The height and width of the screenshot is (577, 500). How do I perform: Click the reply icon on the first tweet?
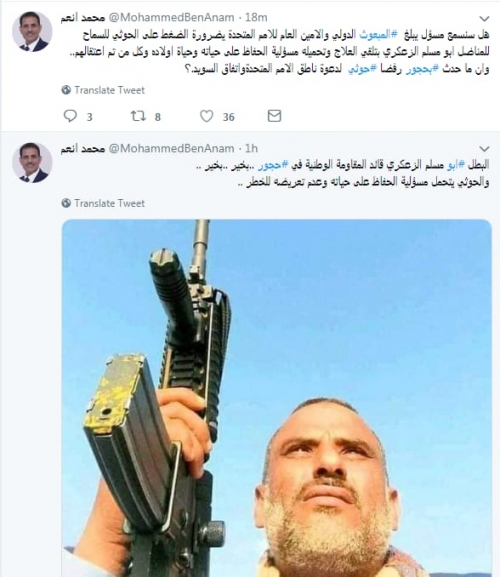[x=70, y=116]
